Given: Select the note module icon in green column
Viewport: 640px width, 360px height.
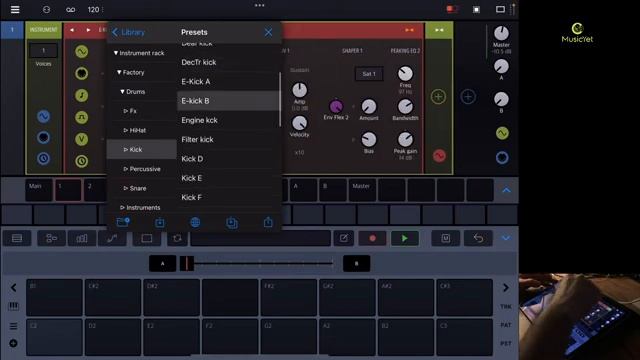Looking at the screenshot, I should [x=82, y=96].
